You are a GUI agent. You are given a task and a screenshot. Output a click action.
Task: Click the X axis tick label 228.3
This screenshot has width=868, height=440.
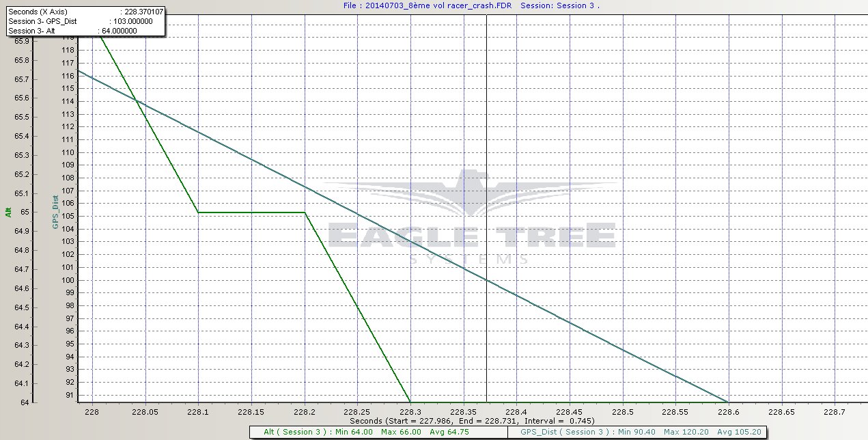pyautogui.click(x=410, y=412)
